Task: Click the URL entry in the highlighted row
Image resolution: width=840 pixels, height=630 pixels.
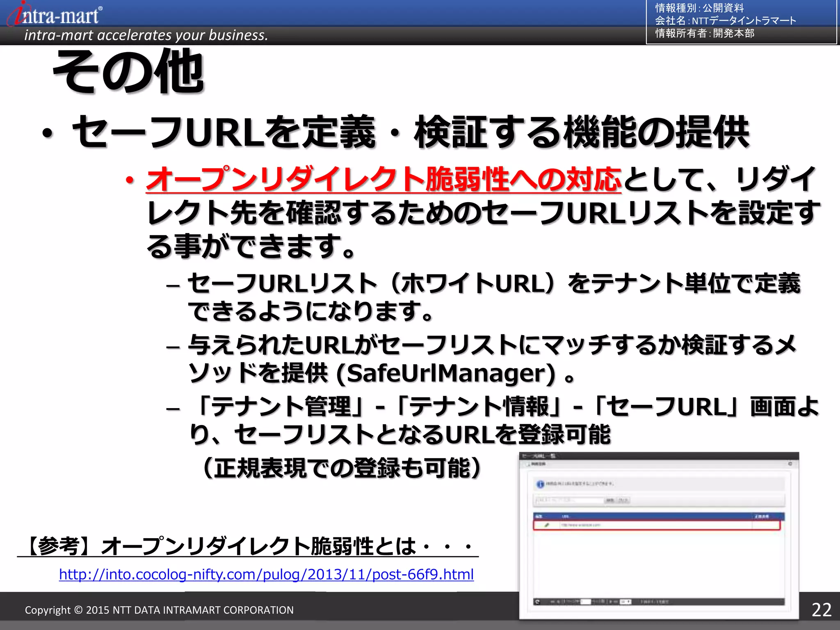Action: (x=581, y=525)
